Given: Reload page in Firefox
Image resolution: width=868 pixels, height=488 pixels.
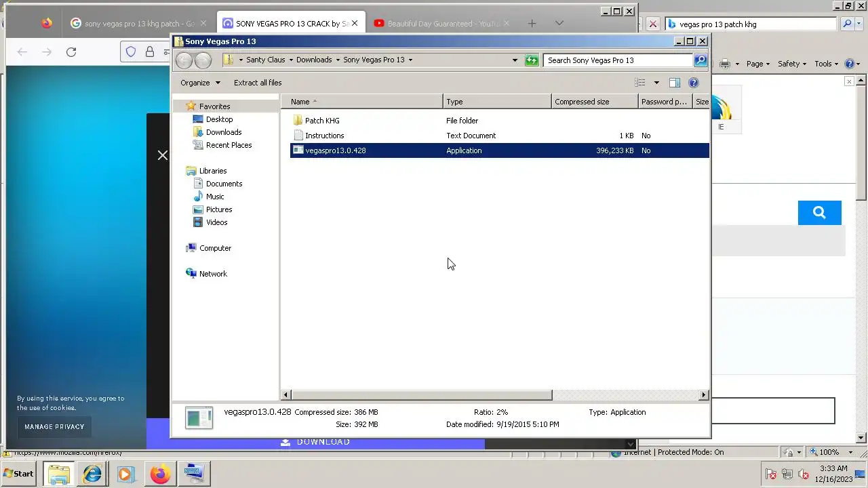Looking at the screenshot, I should pos(71,52).
